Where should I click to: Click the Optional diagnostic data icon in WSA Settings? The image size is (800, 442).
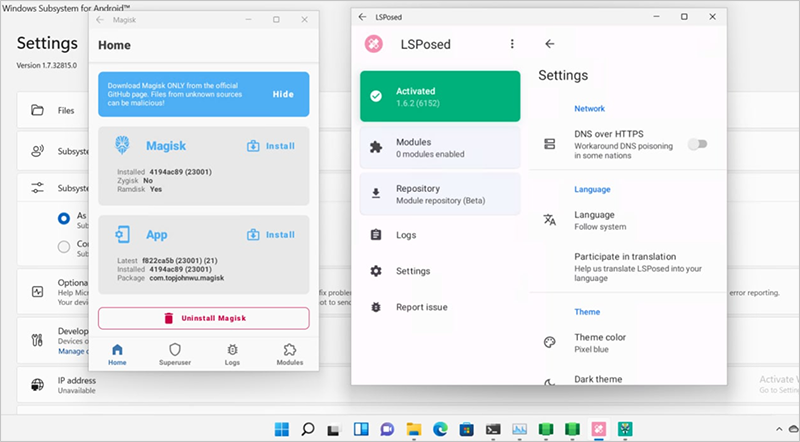[x=37, y=291]
